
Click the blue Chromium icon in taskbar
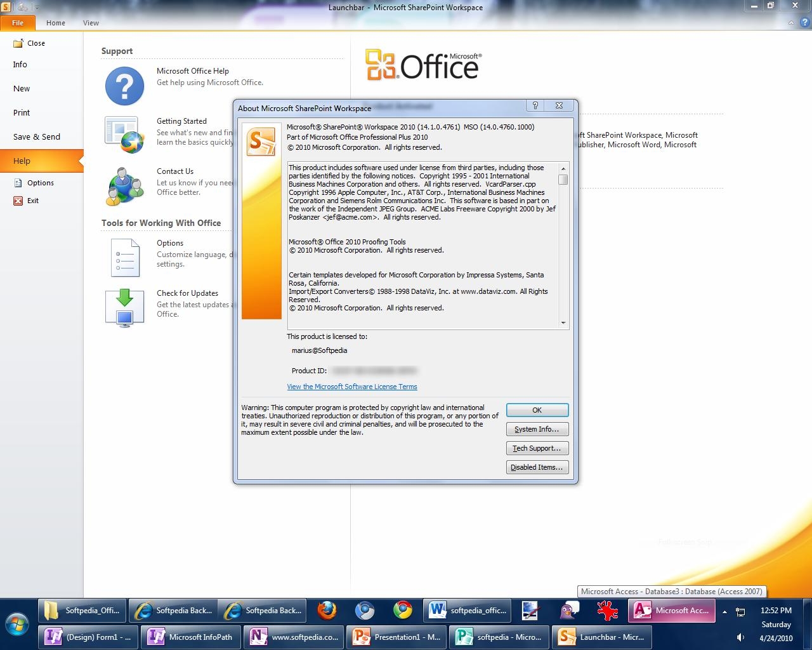365,611
